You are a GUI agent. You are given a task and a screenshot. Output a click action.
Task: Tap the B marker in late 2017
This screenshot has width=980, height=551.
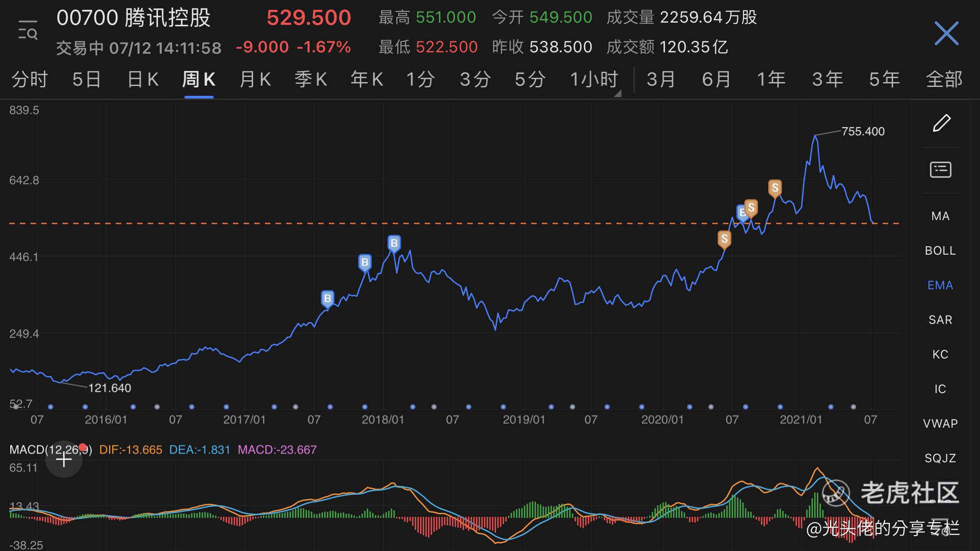point(364,263)
